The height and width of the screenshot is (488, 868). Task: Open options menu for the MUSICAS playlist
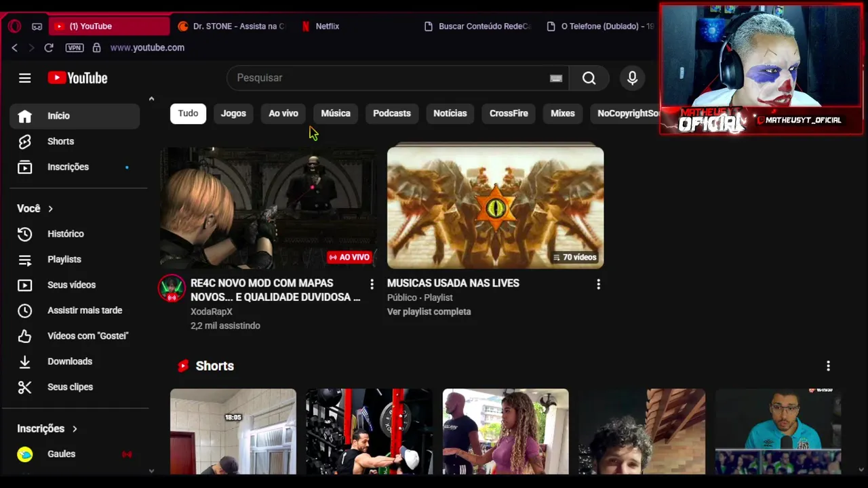598,285
